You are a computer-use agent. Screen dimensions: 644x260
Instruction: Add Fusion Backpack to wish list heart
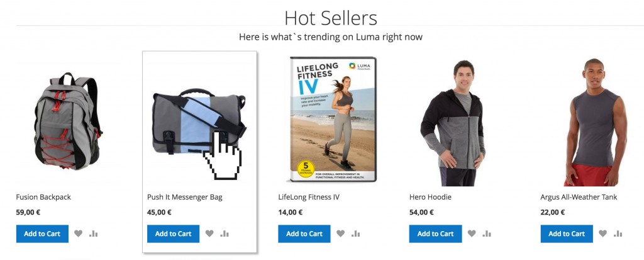[x=78, y=234]
